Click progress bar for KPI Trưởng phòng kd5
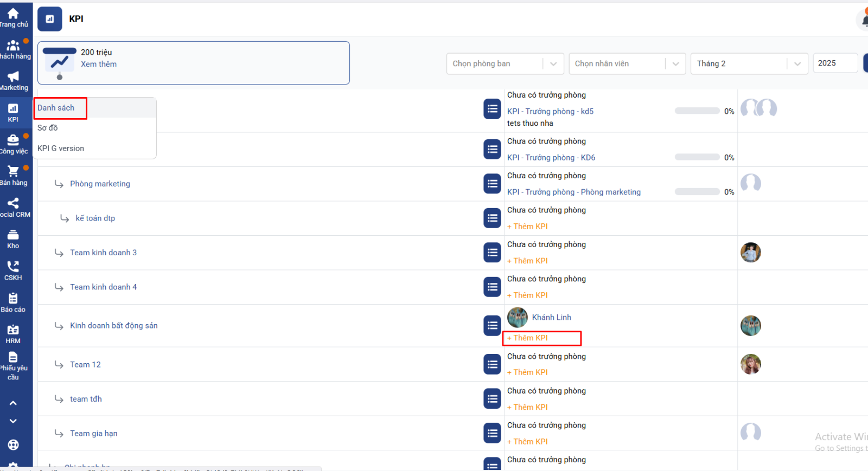Screen dimensions: 868x471 (x=697, y=111)
